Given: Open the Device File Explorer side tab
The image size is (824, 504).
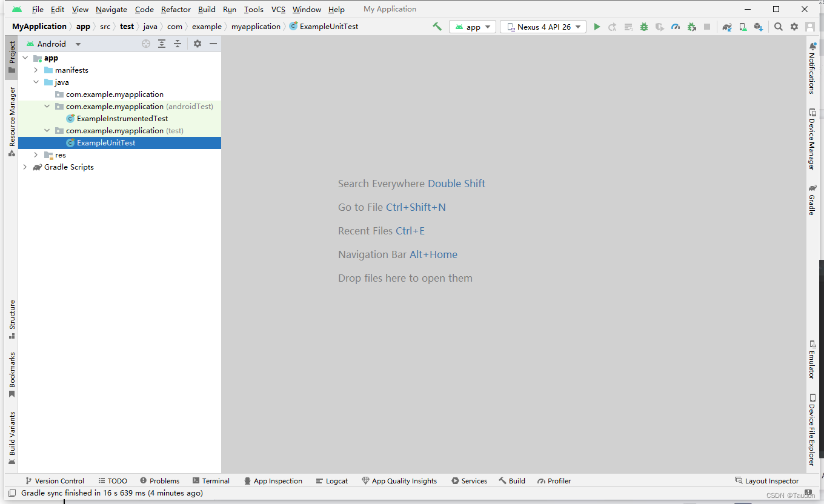Looking at the screenshot, I should click(812, 429).
